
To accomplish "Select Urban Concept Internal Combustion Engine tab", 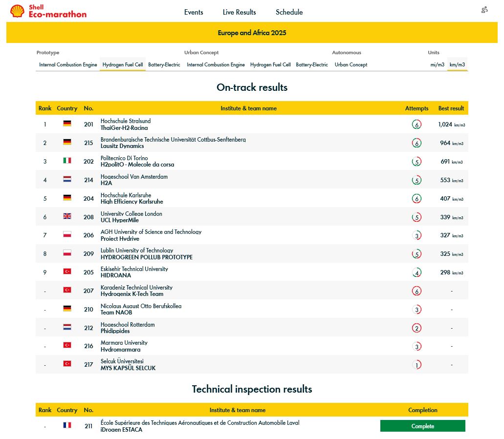I will [216, 64].
